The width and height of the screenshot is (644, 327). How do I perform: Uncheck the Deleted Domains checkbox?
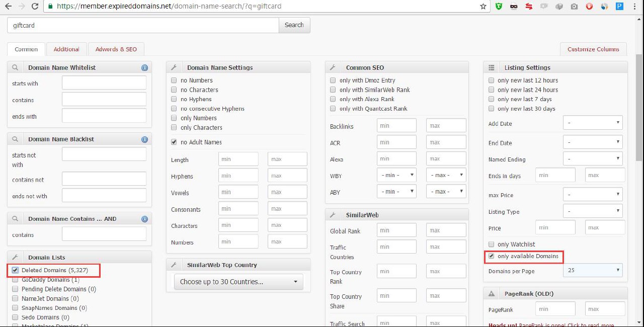15,270
